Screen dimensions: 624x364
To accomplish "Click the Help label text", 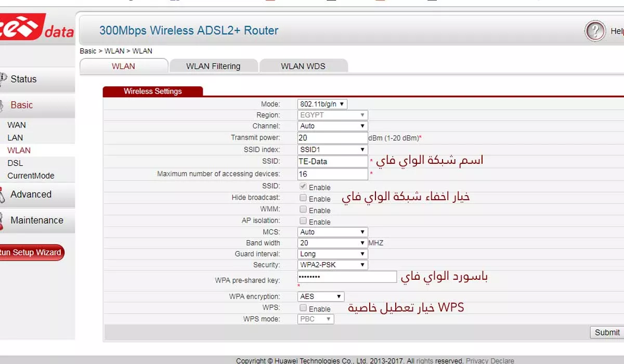I will point(617,31).
